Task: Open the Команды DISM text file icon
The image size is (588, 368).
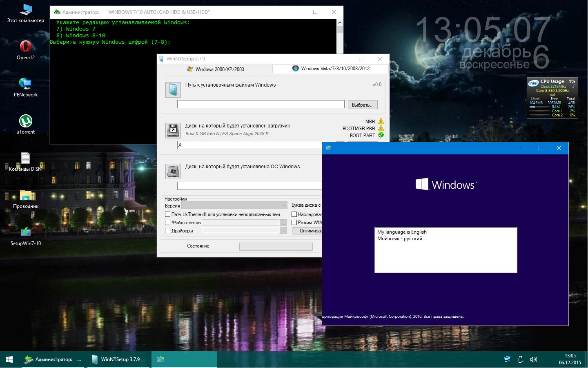Action: pyautogui.click(x=25, y=161)
